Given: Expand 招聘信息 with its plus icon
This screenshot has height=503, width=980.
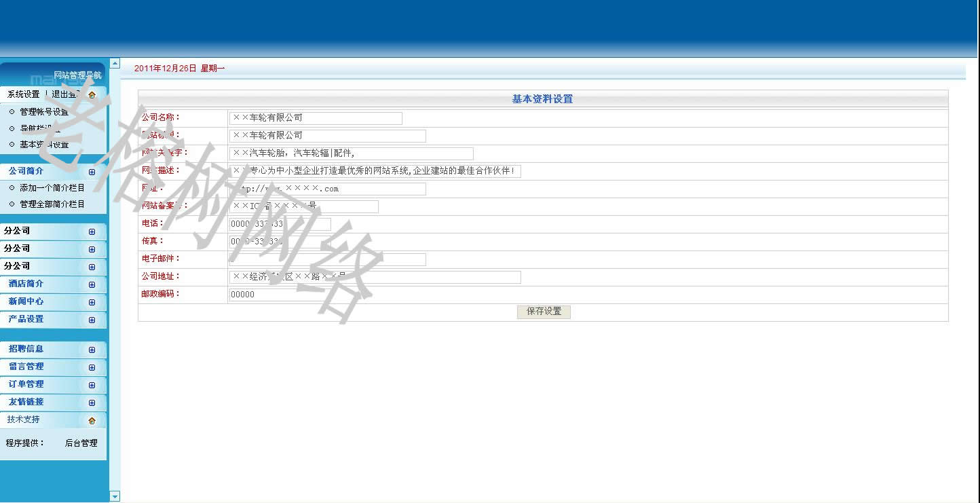Looking at the screenshot, I should click(92, 350).
